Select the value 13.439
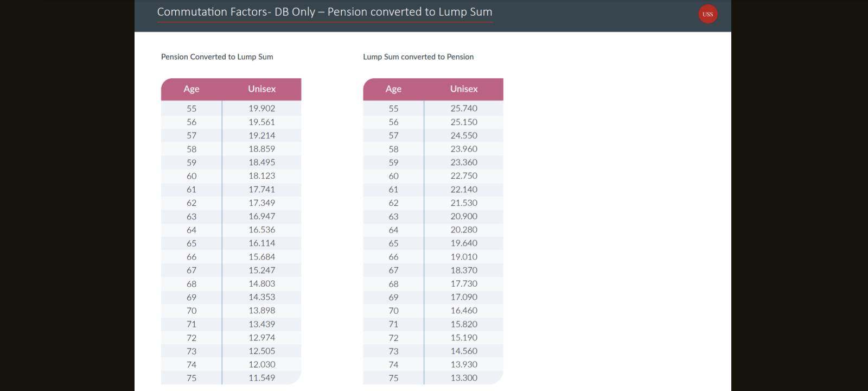The width and height of the screenshot is (868, 391). coord(262,324)
